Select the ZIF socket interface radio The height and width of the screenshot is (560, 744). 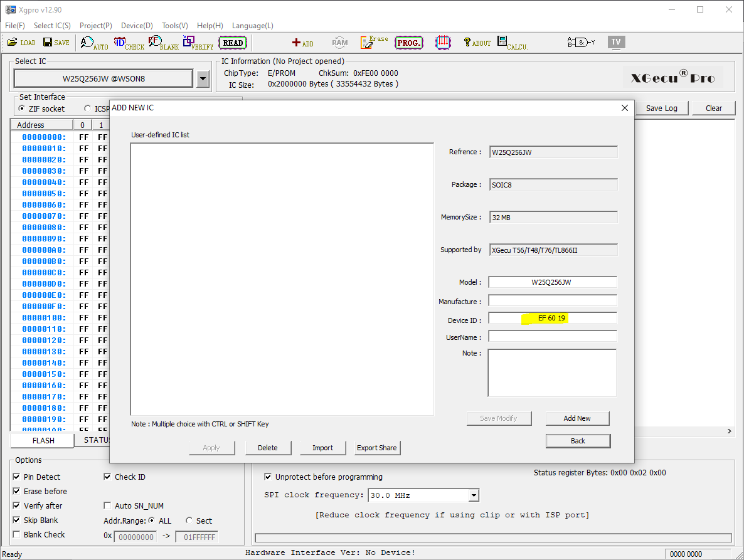point(21,108)
